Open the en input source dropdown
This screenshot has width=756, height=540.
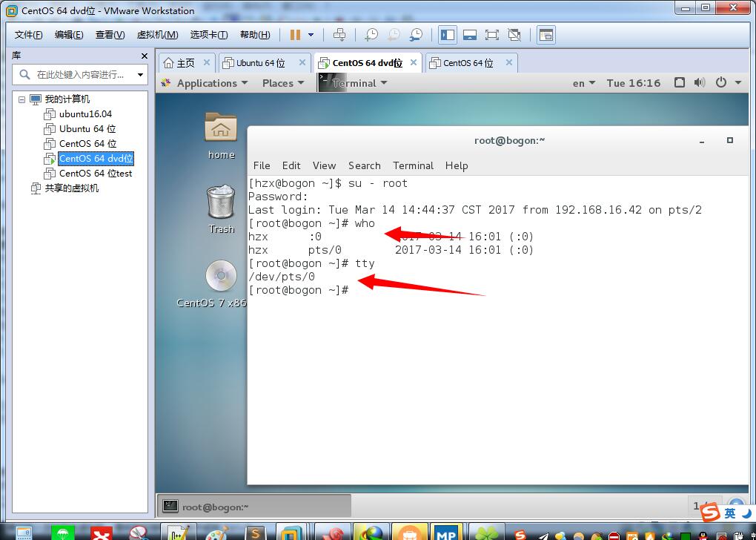(x=584, y=83)
